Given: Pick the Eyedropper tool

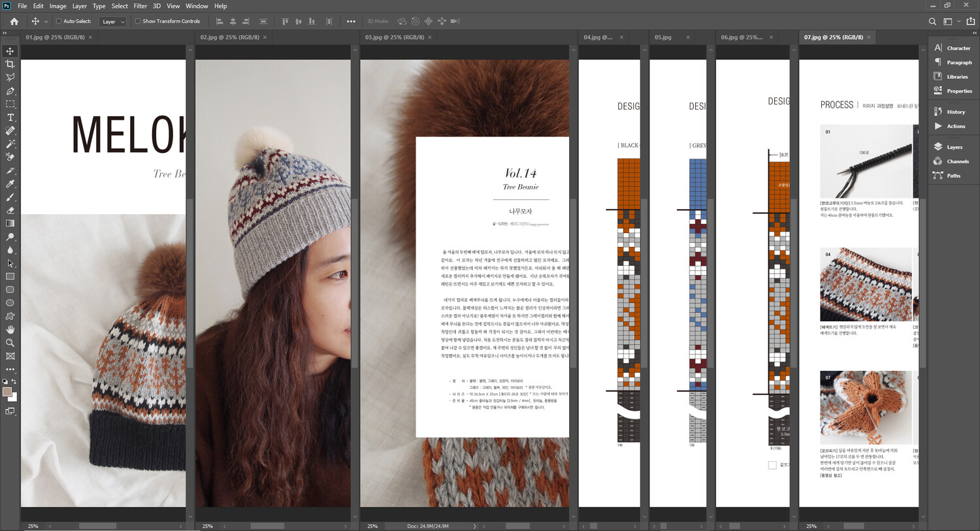Looking at the screenshot, I should pos(10,184).
